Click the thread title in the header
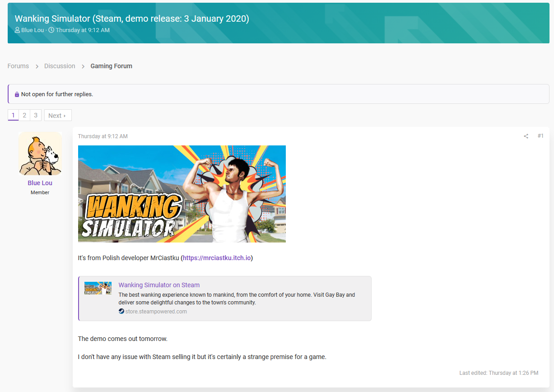Image resolution: width=554 pixels, height=392 pixels. click(132, 19)
